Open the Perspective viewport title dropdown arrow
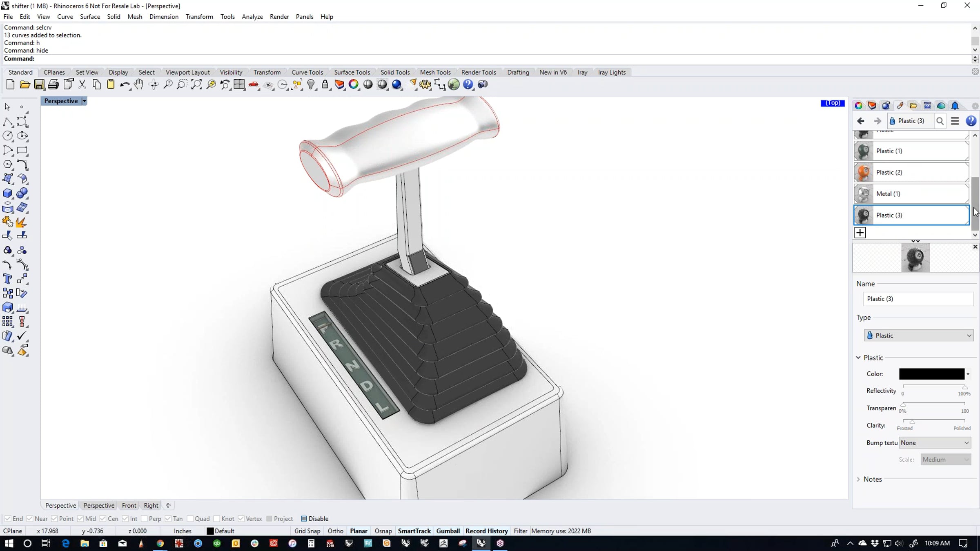980x551 pixels. 84,101
